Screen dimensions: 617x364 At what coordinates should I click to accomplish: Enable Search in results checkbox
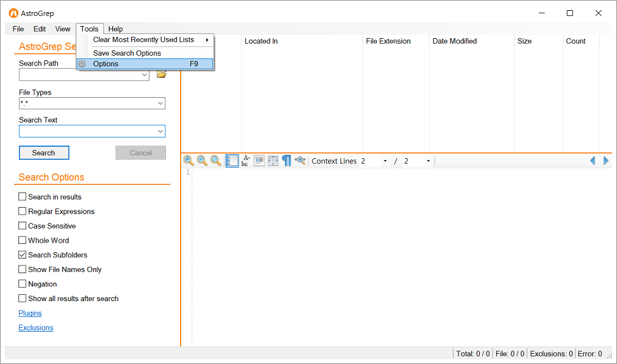[x=22, y=196]
